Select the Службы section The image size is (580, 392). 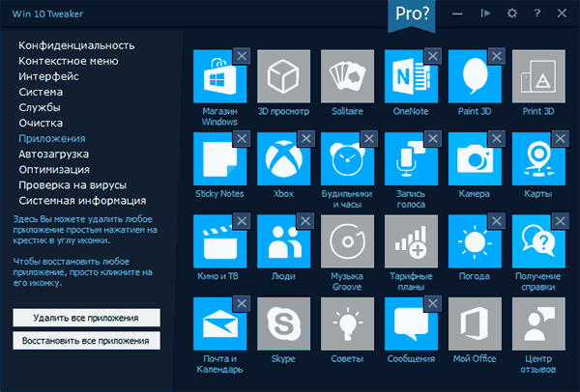point(40,107)
